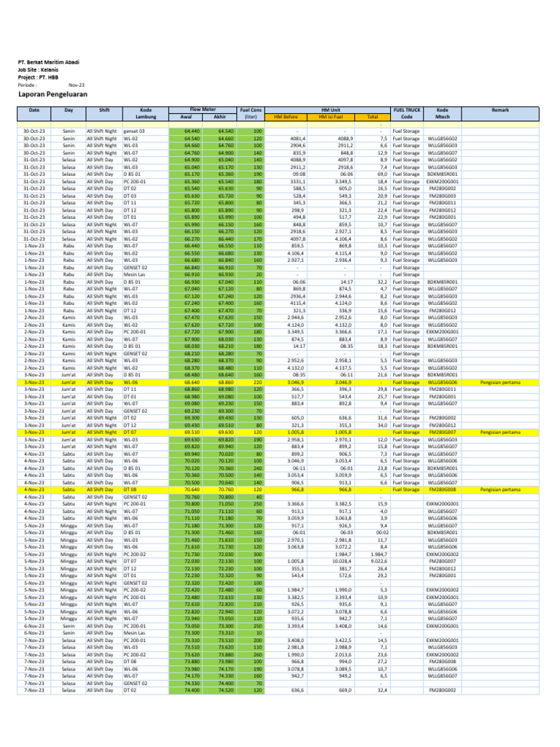Click the Laporan Pengeluaran report title
The height and width of the screenshot is (747, 560).
(x=52, y=94)
